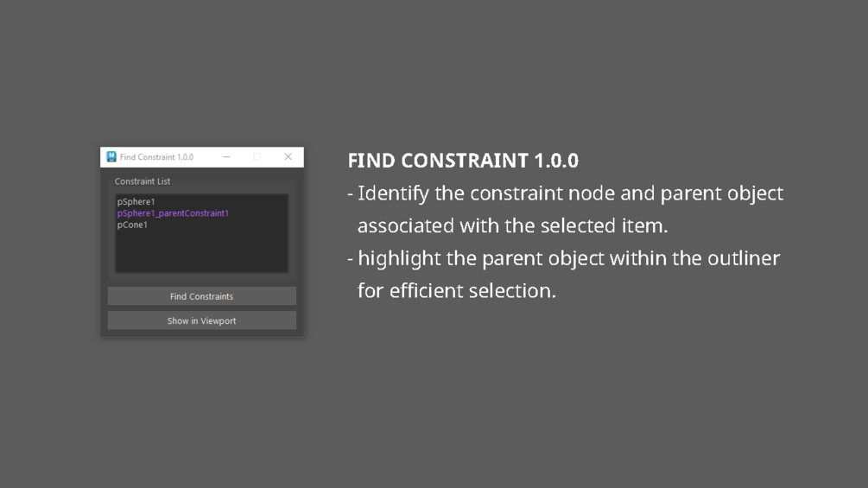
Task: Click the 'highlight the parent object' text line
Action: (568, 258)
